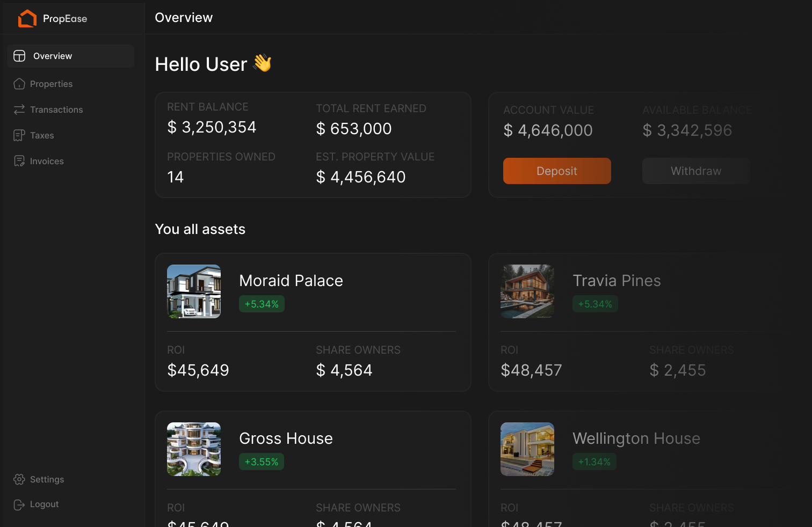
Task: Select the Invoices receipt icon
Action: coord(19,161)
